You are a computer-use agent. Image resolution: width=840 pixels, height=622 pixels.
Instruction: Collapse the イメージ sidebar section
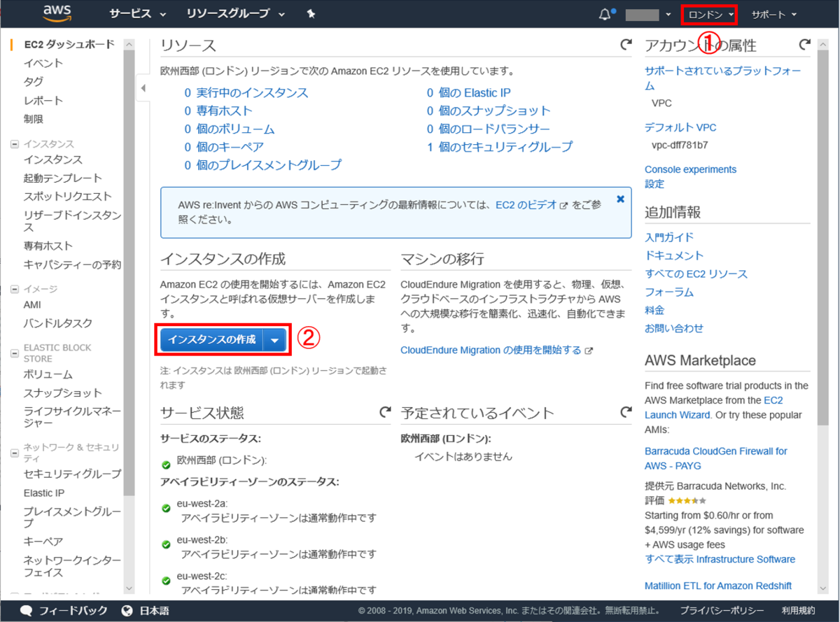pyautogui.click(x=14, y=289)
